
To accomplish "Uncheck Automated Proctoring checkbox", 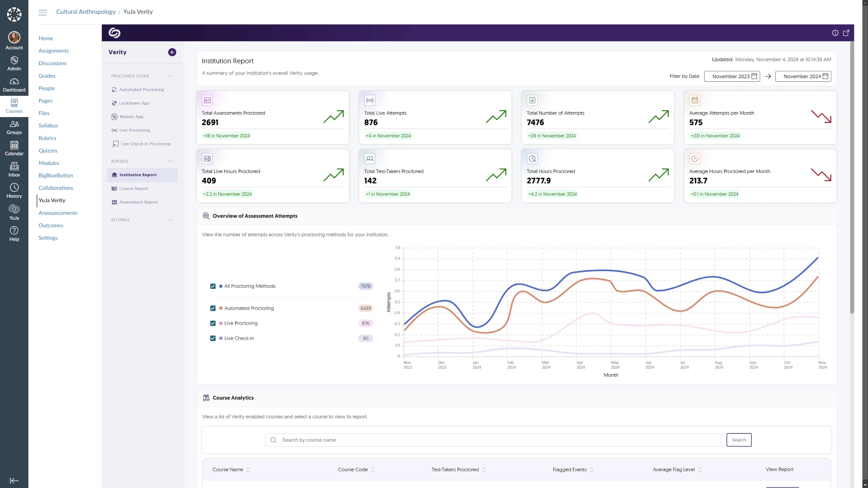I will point(213,308).
